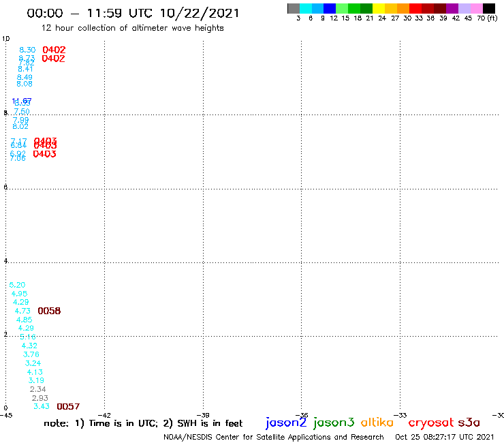Image resolution: width=504 pixels, height=443 pixels.
Task: Select the wave height value 3.24
Action: click(x=33, y=363)
